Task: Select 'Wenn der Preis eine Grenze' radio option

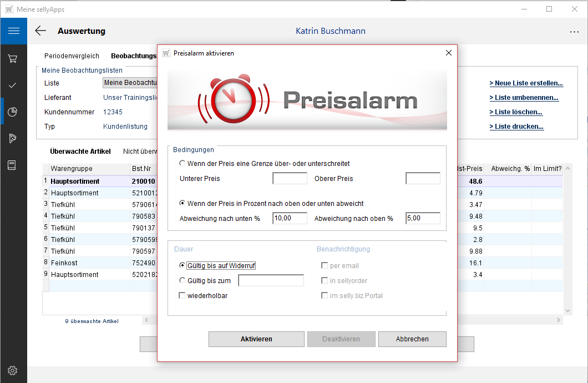Action: [x=183, y=164]
